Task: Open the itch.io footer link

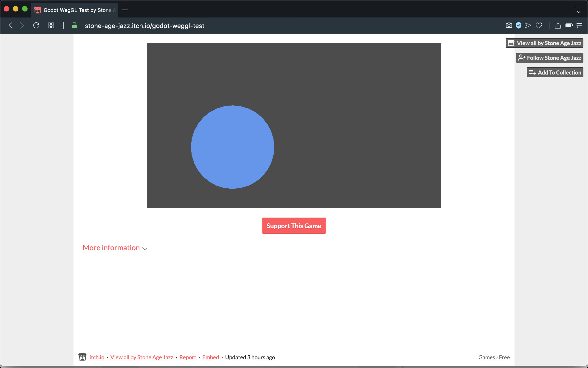Action: tap(97, 357)
